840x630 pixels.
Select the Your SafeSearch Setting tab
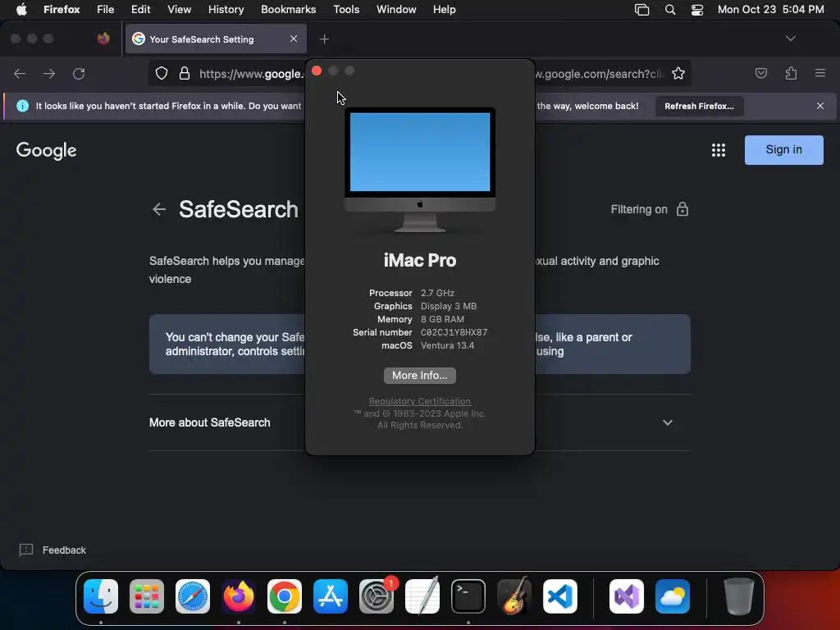pyautogui.click(x=216, y=39)
